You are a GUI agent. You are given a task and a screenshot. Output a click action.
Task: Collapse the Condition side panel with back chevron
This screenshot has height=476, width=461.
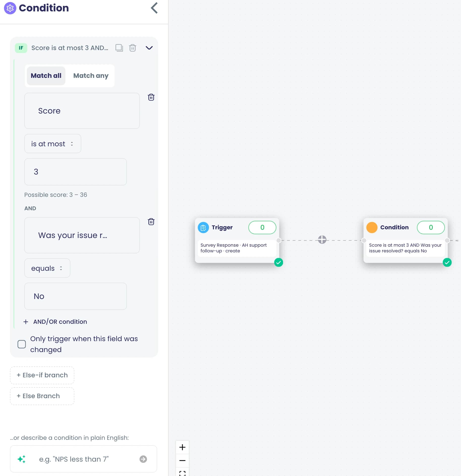[154, 8]
